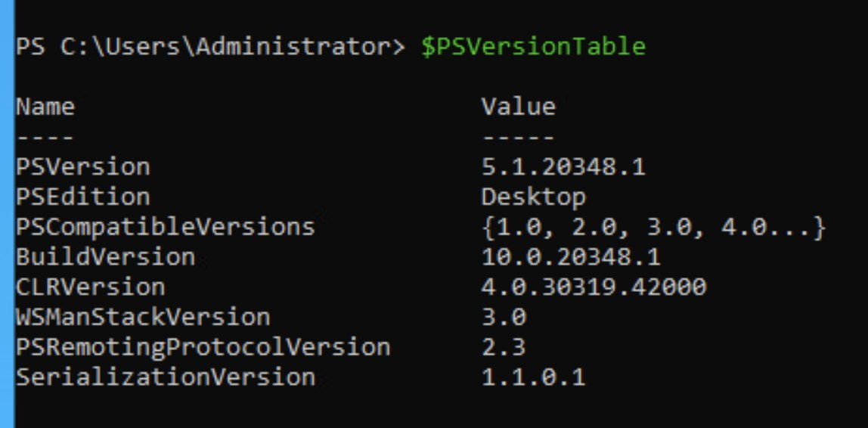Select the BuildVersion row name

(x=105, y=257)
